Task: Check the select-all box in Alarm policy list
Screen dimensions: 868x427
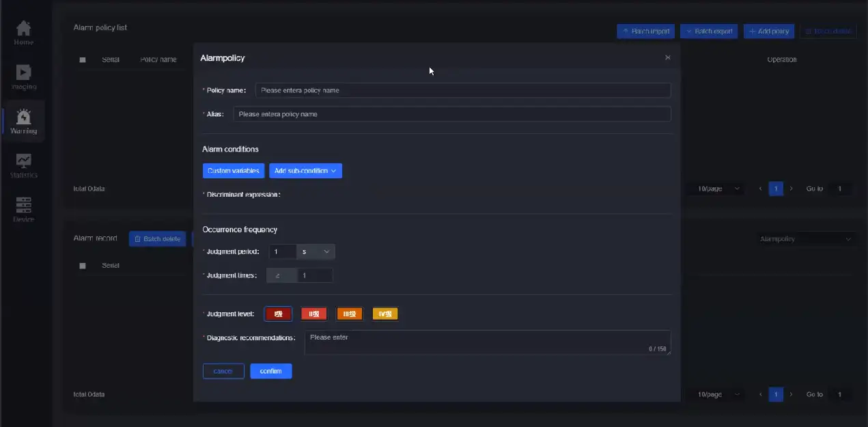Action: click(82, 59)
